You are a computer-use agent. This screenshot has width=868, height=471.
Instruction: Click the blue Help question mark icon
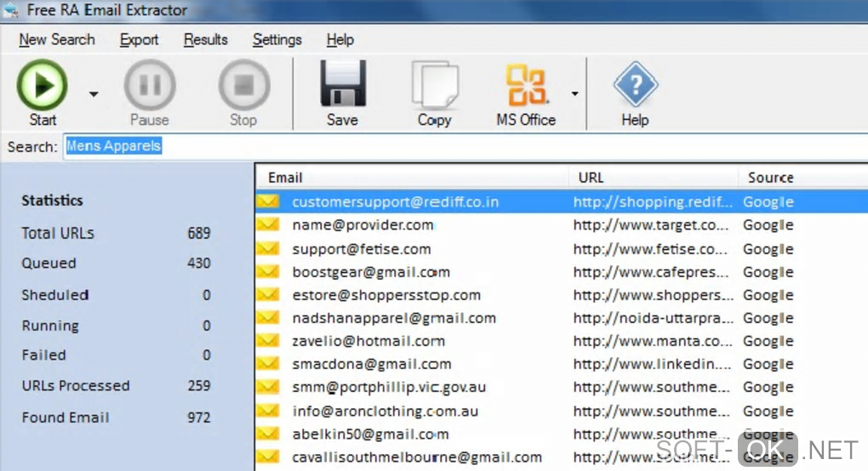click(636, 84)
